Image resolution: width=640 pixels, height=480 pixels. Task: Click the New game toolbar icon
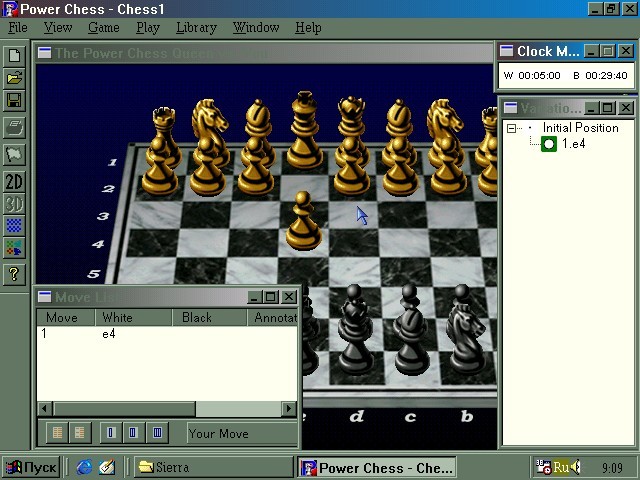pyautogui.click(x=14, y=56)
